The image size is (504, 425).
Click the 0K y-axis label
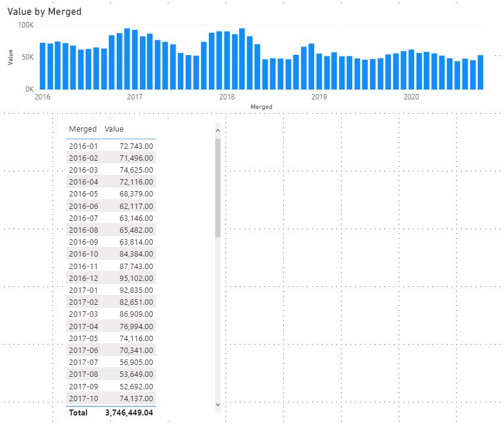pyautogui.click(x=30, y=89)
